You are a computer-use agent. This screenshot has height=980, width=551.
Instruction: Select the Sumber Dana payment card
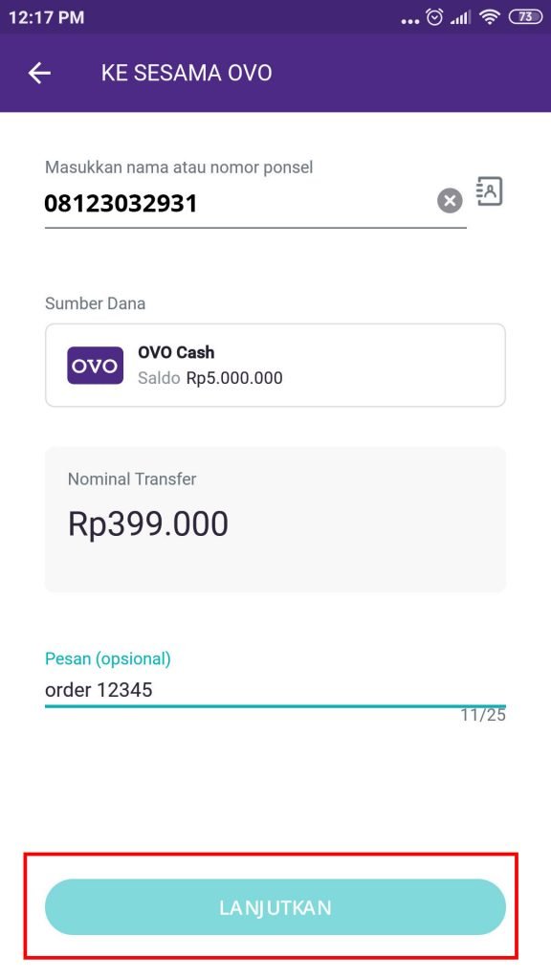(275, 365)
